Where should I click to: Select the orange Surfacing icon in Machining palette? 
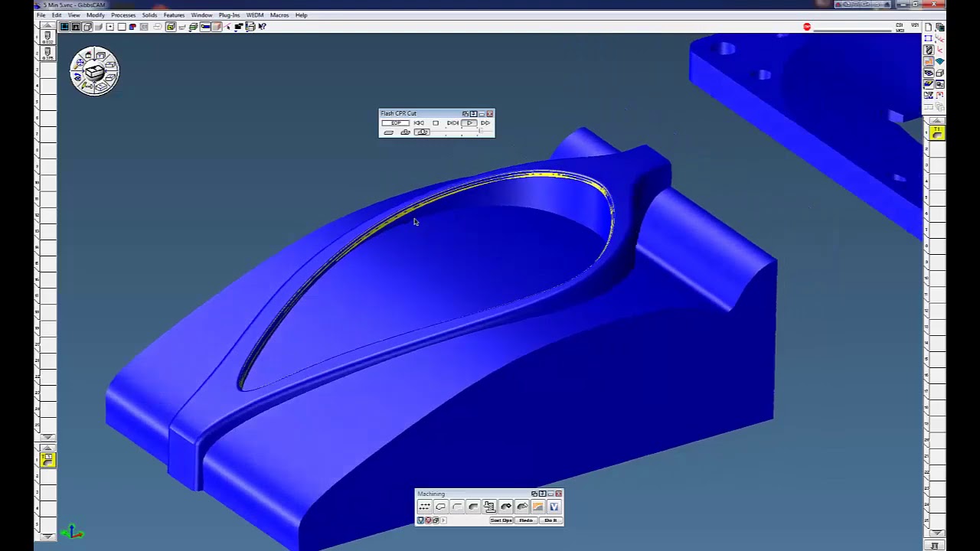(537, 507)
